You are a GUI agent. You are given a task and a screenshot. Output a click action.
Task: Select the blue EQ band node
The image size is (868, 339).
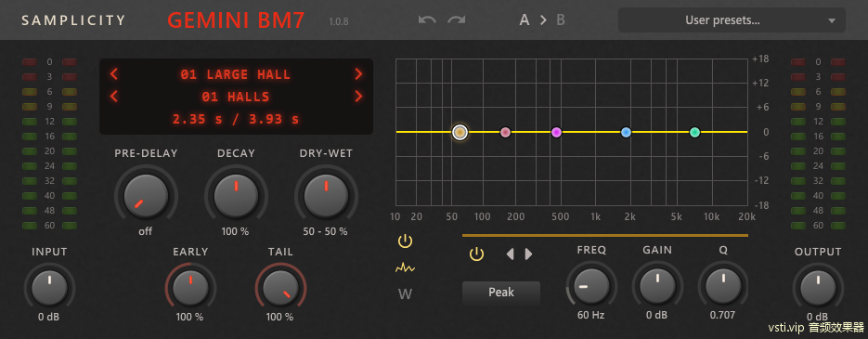click(626, 133)
